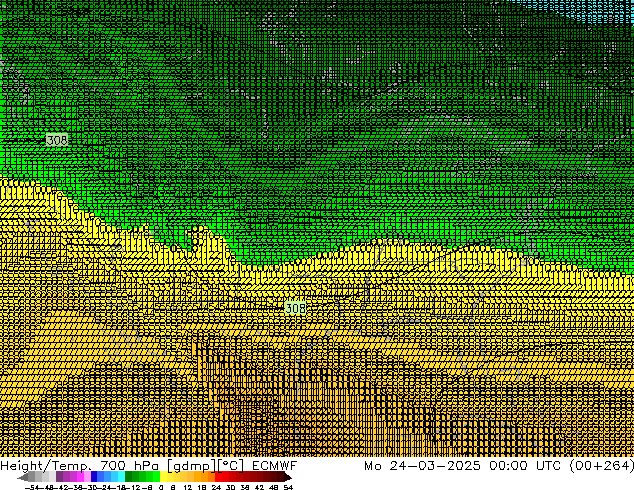This screenshot has width=634, height=490.
Task: Click the cyan swatch in legend
Action: (x=121, y=477)
